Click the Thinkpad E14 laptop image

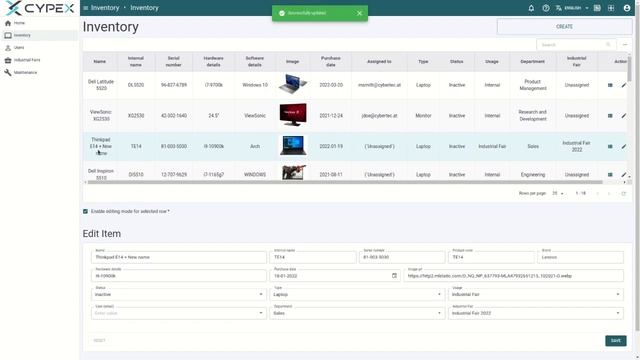(x=293, y=145)
